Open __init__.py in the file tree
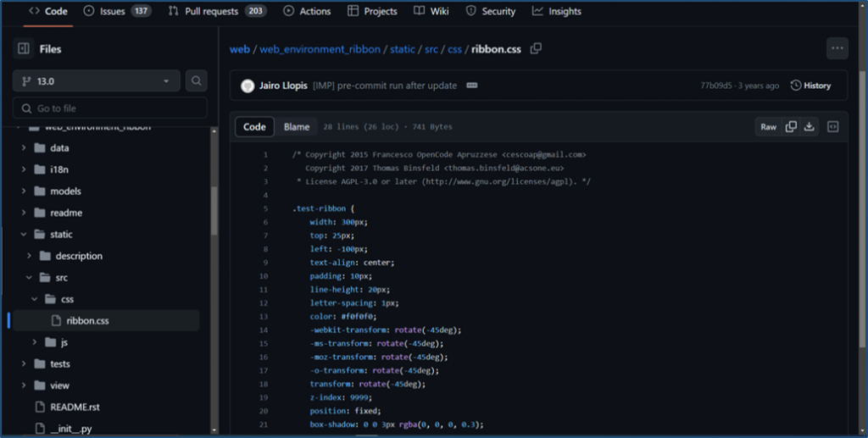This screenshot has width=868, height=438. [x=71, y=429]
